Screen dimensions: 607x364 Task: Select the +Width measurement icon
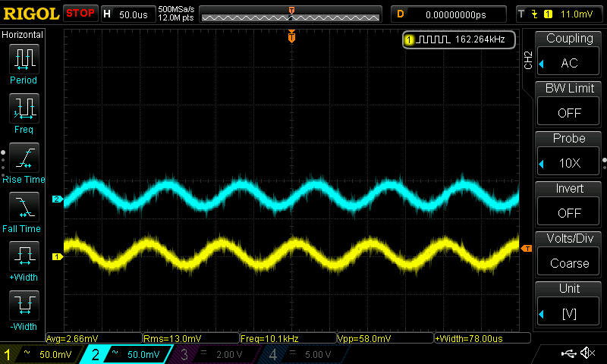[24, 258]
